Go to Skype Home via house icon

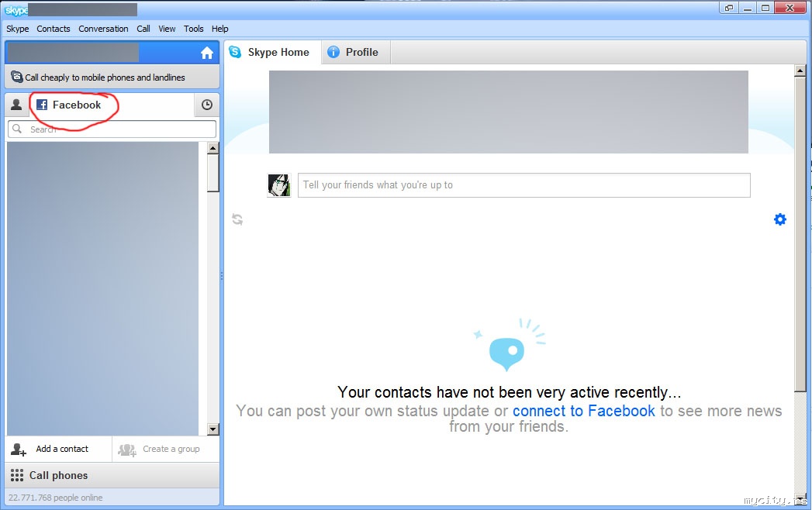click(x=206, y=53)
